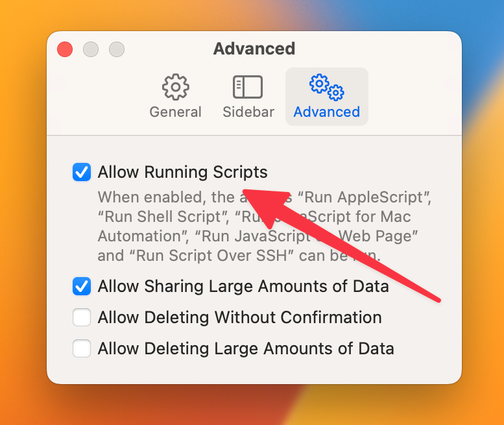
Task: Open the Sidebar tab label
Action: [x=248, y=112]
